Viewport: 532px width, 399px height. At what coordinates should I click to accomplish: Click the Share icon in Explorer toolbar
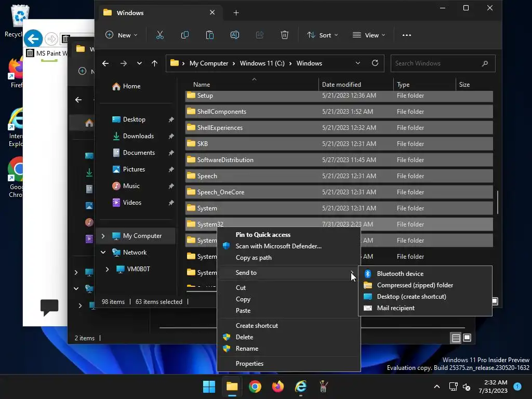[260, 35]
